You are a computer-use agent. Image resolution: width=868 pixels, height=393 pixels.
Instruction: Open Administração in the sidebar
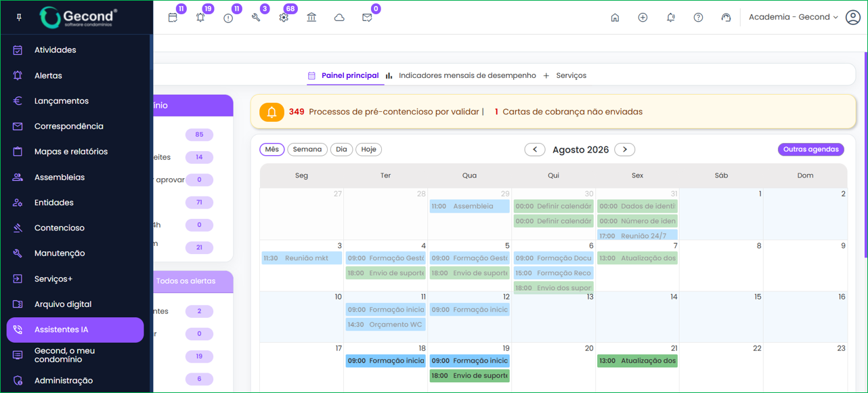75,381
